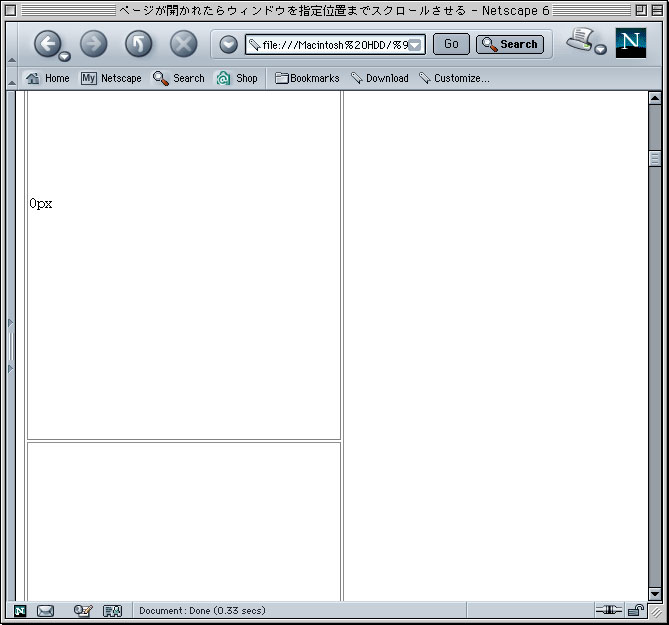669x625 pixels.
Task: Open Composer from the status bar pen icon
Action: 83,611
